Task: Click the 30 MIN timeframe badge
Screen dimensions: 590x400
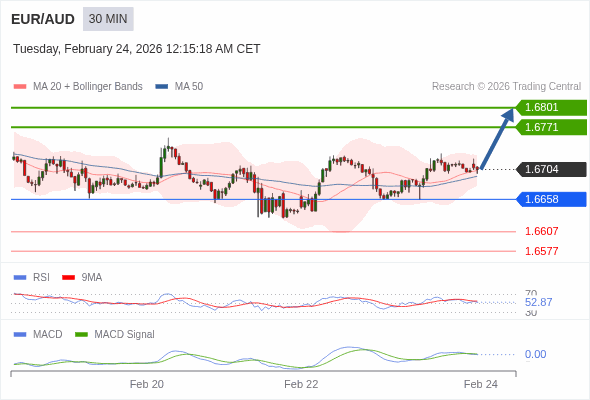Action: point(108,19)
